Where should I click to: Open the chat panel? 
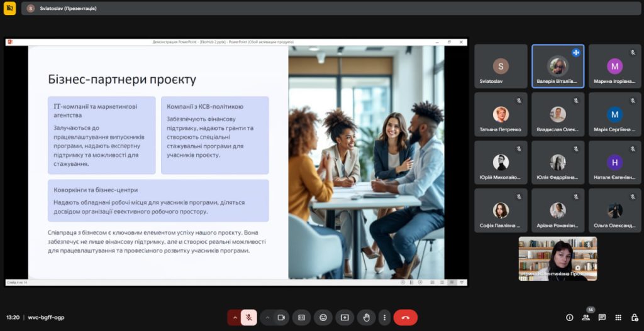[602, 317]
